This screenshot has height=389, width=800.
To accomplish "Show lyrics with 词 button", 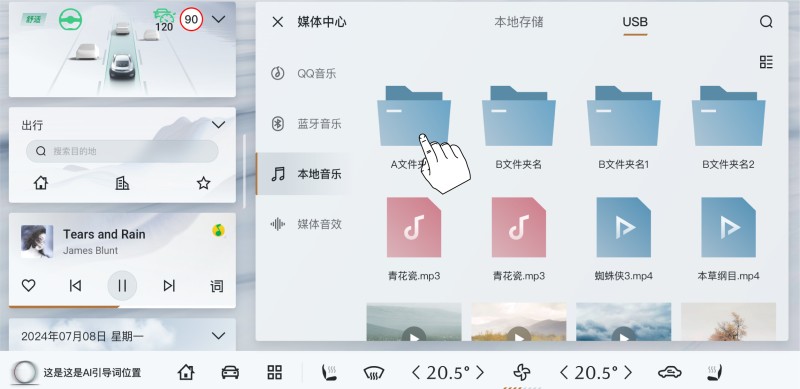I will 216,286.
